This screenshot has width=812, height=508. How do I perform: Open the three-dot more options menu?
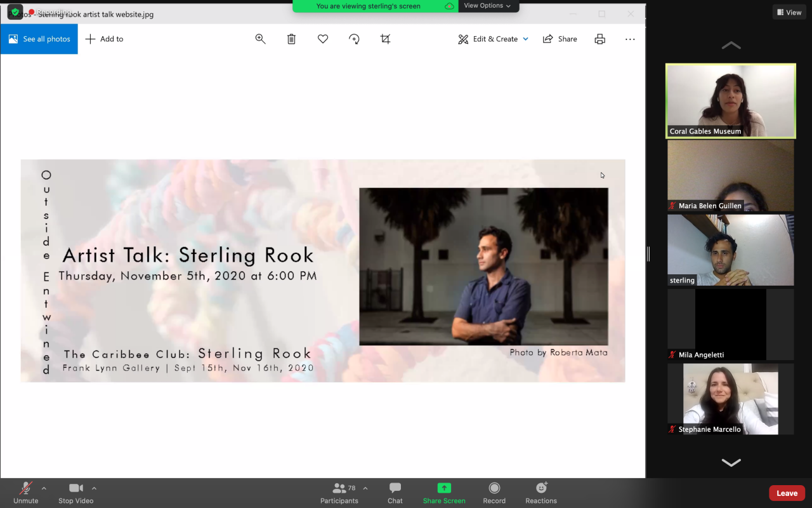(x=629, y=39)
